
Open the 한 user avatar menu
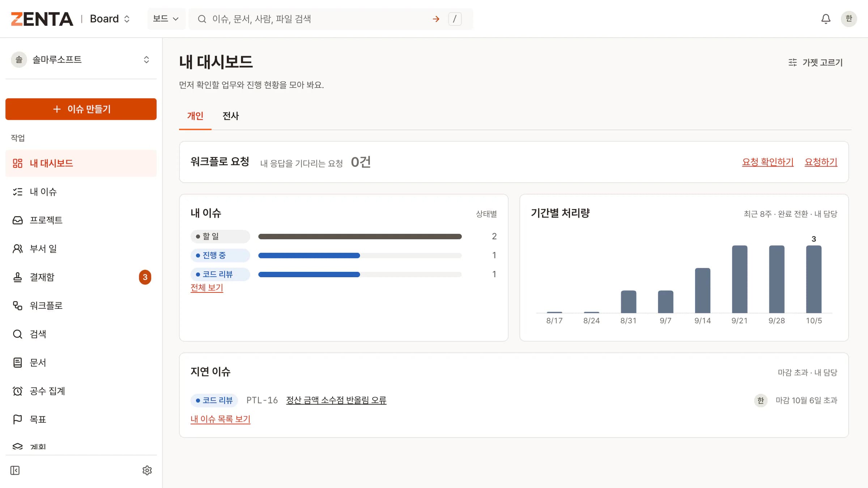click(849, 19)
